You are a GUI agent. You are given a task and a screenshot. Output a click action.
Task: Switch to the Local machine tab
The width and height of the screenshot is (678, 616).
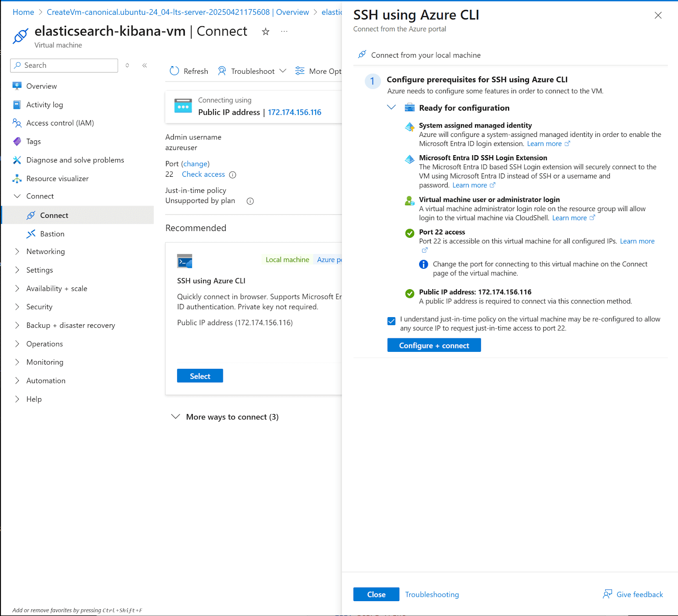tap(287, 259)
